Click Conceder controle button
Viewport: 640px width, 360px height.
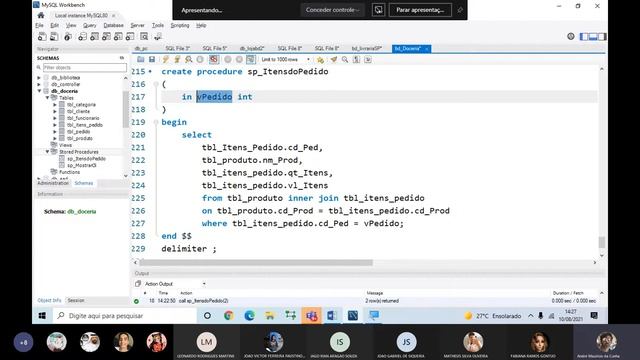coord(333,10)
